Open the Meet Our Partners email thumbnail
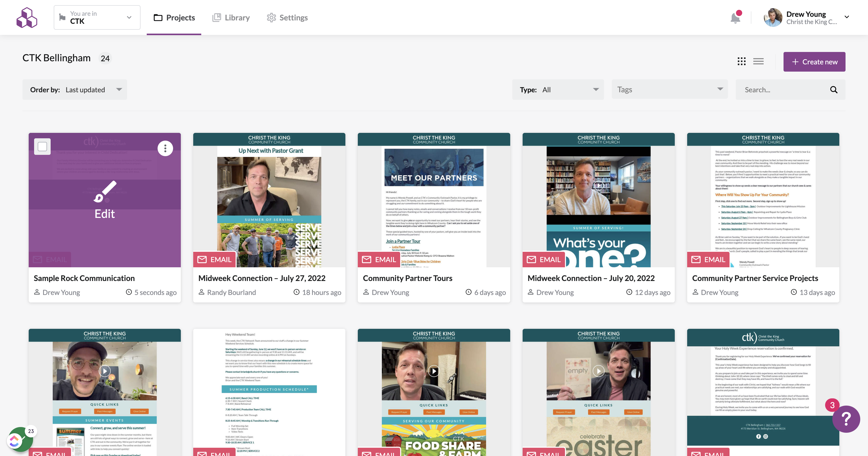The image size is (868, 456). click(434, 200)
